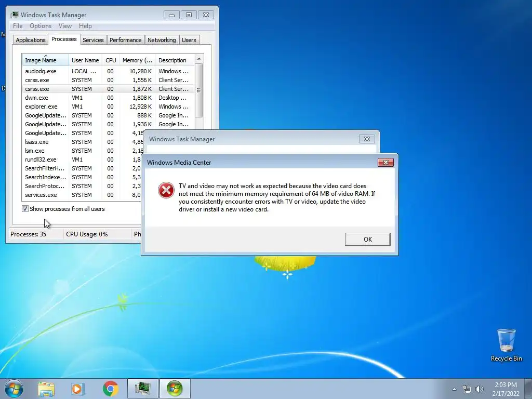Switch to the Services tab
The height and width of the screenshot is (399, 532).
coord(93,40)
